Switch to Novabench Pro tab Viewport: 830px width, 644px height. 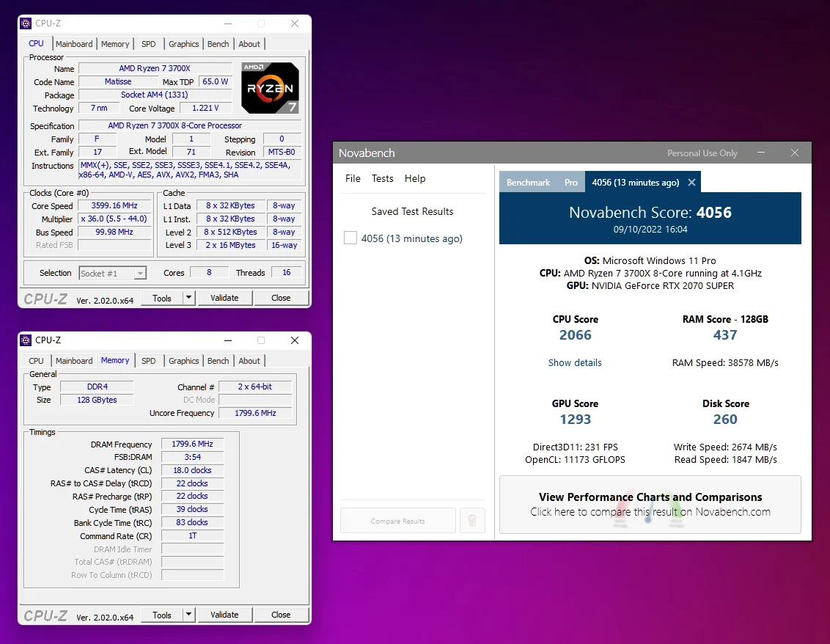570,182
